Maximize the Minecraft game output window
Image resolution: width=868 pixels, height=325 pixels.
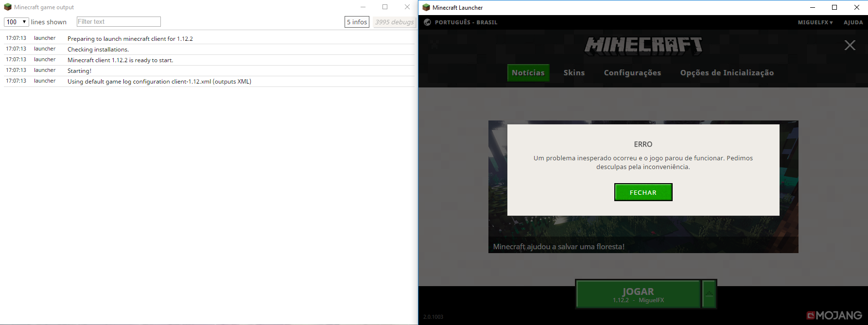[x=385, y=7]
